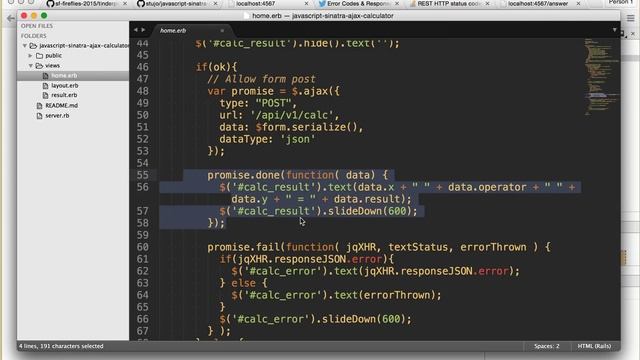
Task: Click the promise.fail function line
Action: pos(379,247)
